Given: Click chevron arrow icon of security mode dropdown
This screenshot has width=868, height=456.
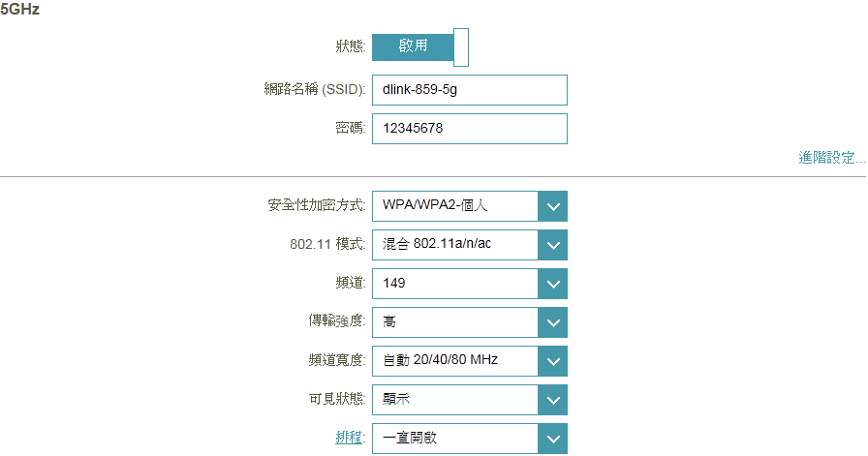Looking at the screenshot, I should [552, 206].
